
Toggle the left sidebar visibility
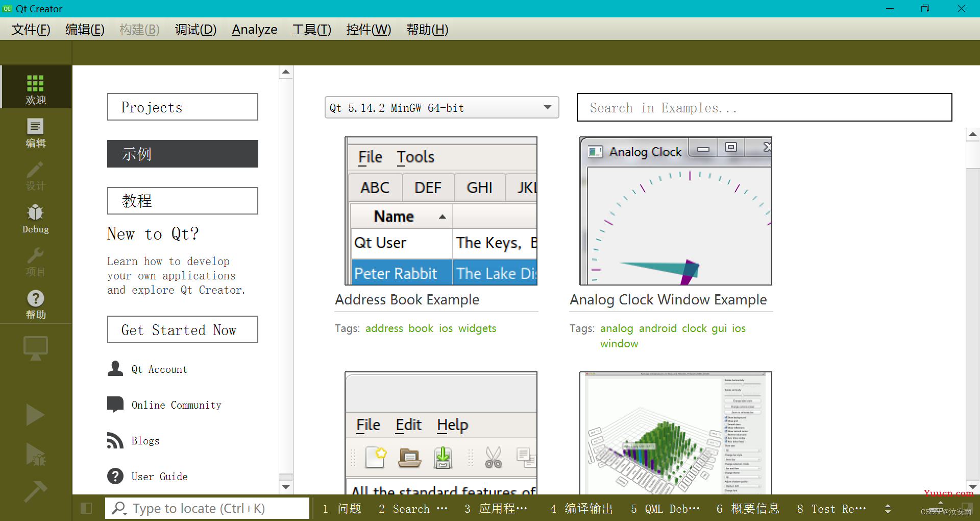pos(86,508)
